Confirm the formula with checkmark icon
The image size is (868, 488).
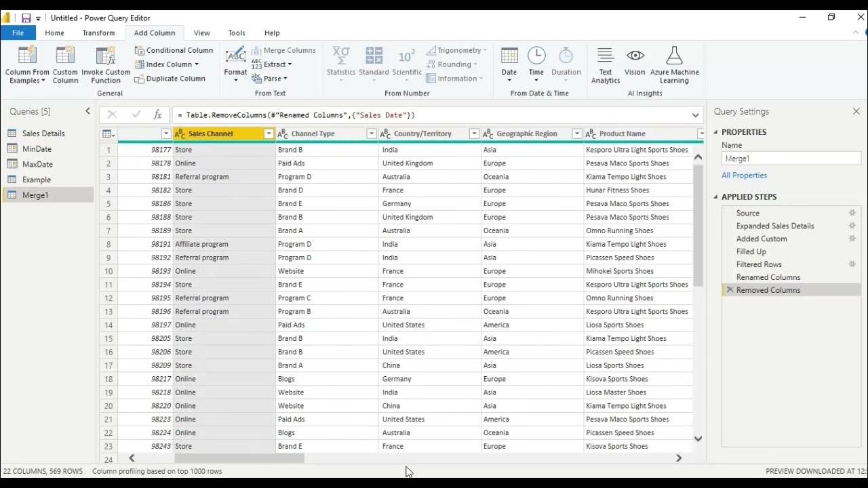tap(136, 115)
